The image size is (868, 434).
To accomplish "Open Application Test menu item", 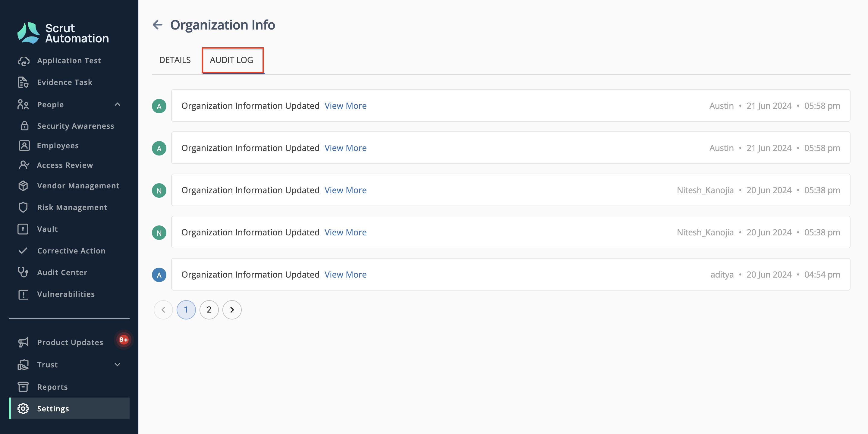I will [x=69, y=61].
